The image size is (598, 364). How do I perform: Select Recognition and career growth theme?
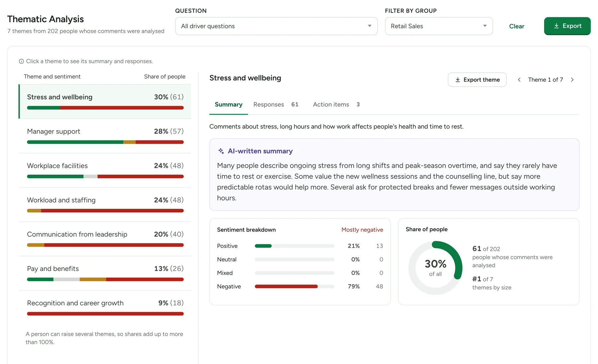tap(105, 308)
